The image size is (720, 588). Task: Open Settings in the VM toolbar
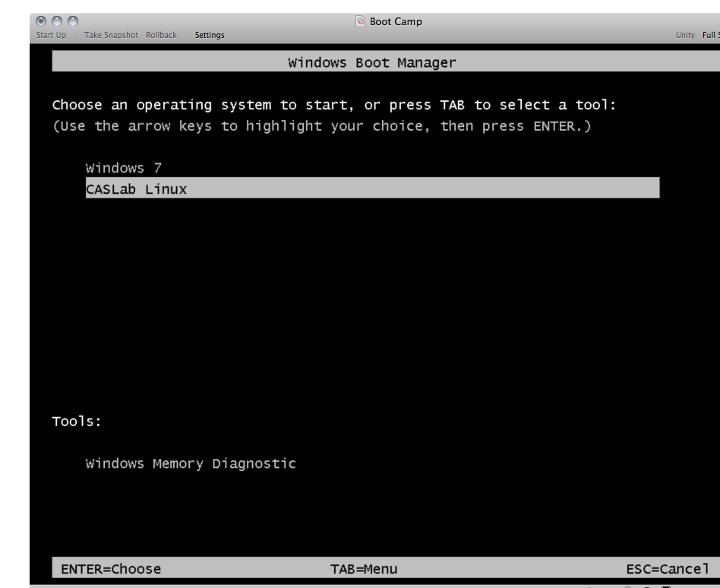pyautogui.click(x=210, y=36)
